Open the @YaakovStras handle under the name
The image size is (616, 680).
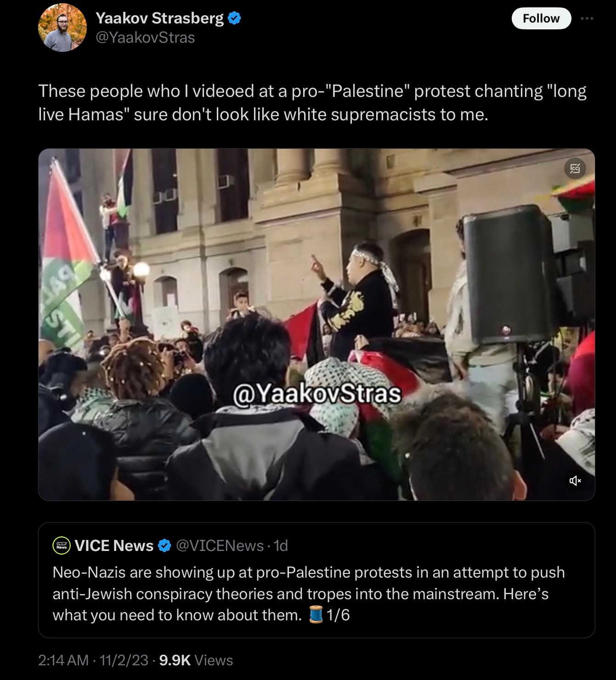pos(145,37)
